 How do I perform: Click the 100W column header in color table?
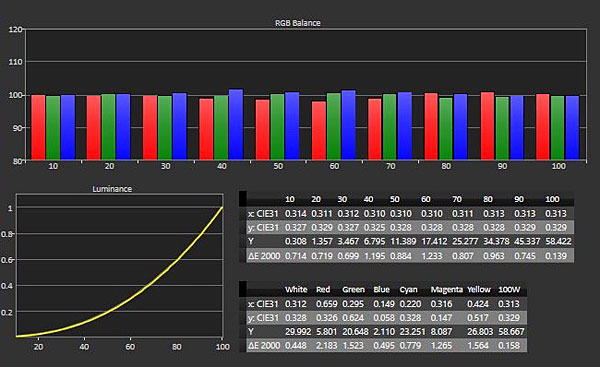pyautogui.click(x=509, y=290)
